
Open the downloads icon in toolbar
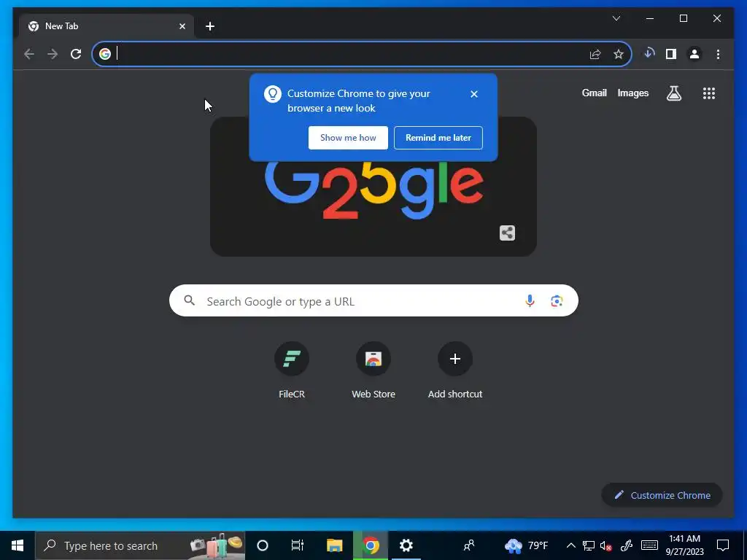649,54
